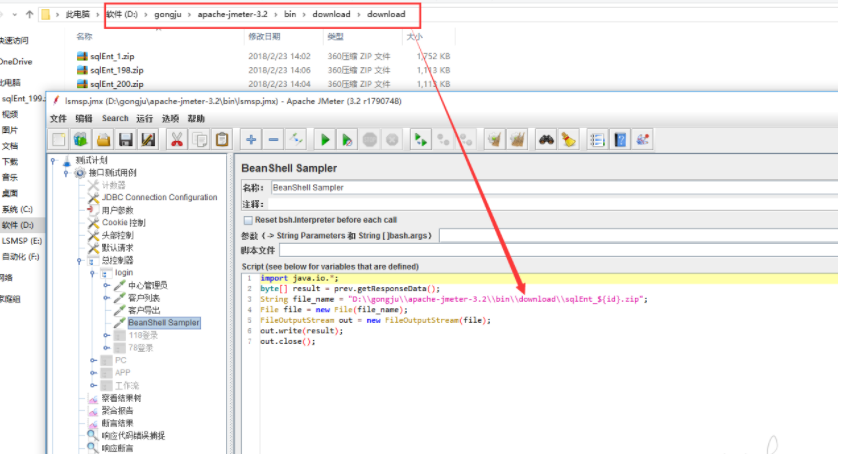Open the 文件 menu

tap(58, 118)
